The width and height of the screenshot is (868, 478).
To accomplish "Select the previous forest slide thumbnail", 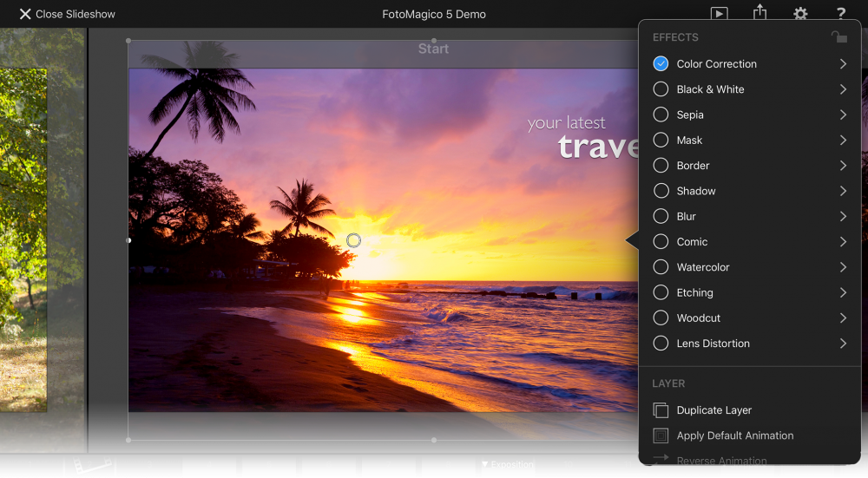I will tap(23, 239).
